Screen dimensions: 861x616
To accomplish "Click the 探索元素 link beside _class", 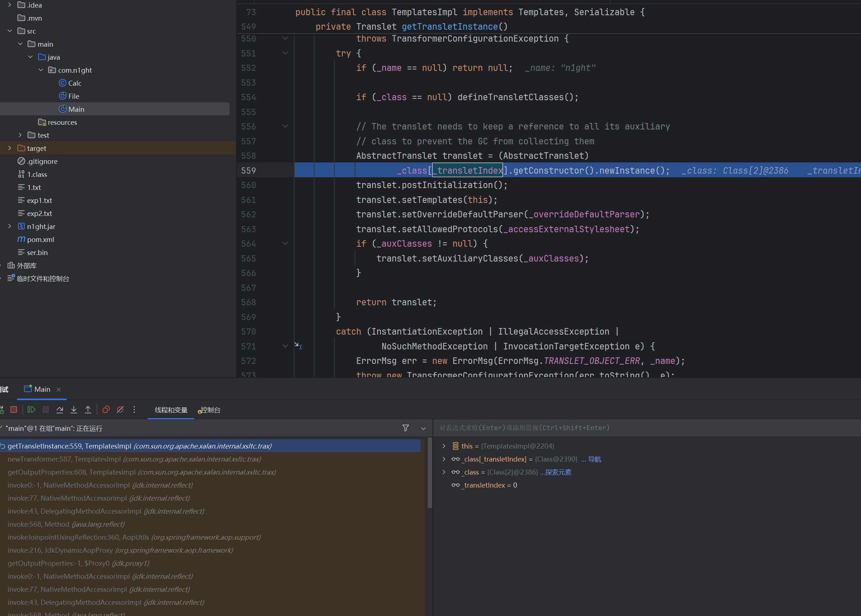I will coord(558,472).
